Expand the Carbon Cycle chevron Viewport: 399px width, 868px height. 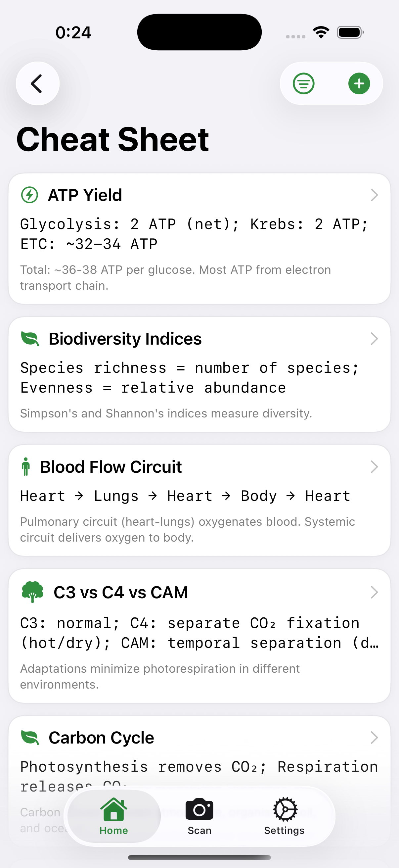coord(374,738)
